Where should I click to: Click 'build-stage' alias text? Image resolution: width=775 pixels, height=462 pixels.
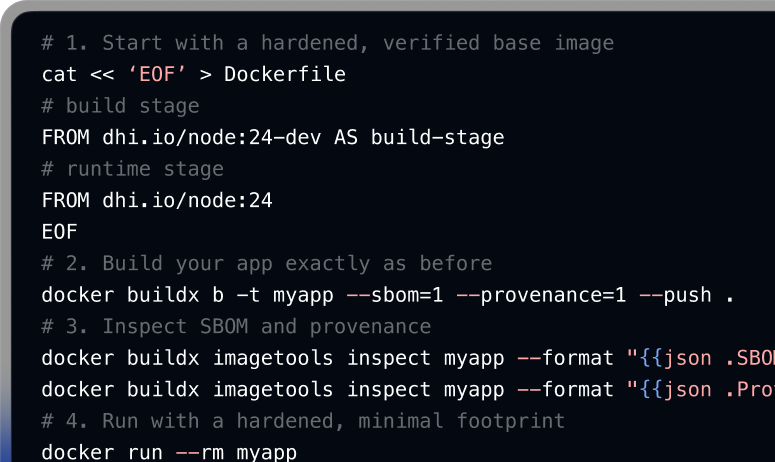coord(437,137)
